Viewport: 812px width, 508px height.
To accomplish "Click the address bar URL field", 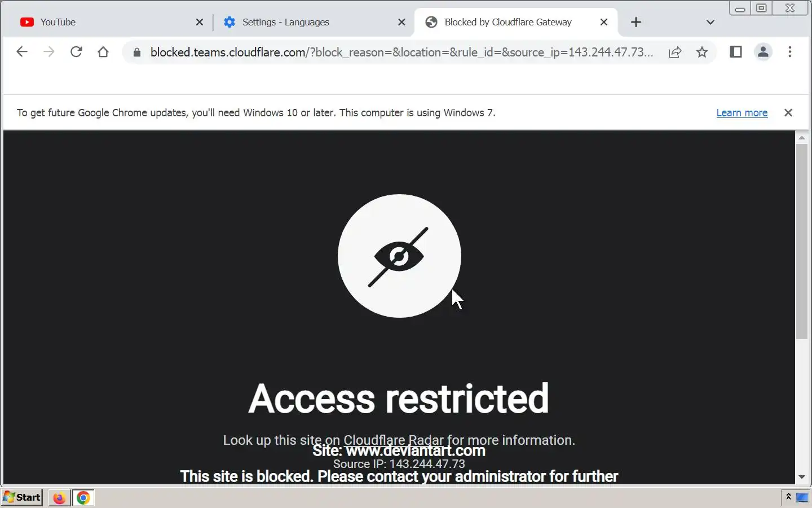I will point(401,52).
